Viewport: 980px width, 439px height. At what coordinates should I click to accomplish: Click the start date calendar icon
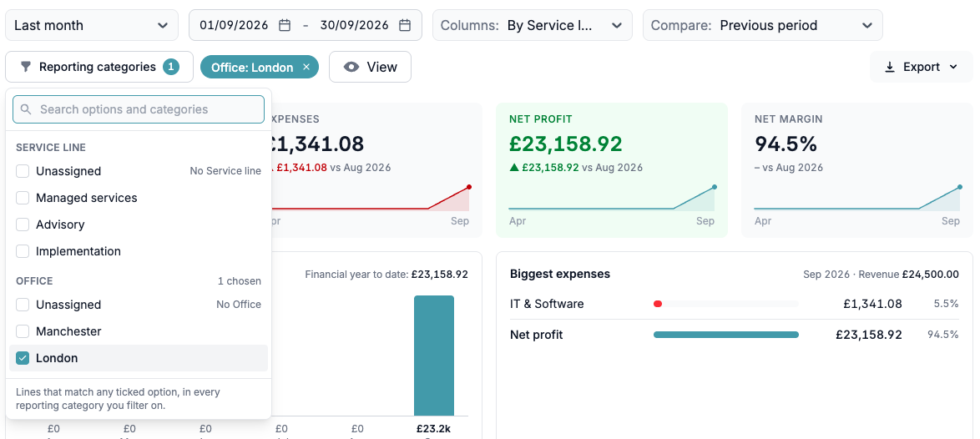click(x=285, y=26)
